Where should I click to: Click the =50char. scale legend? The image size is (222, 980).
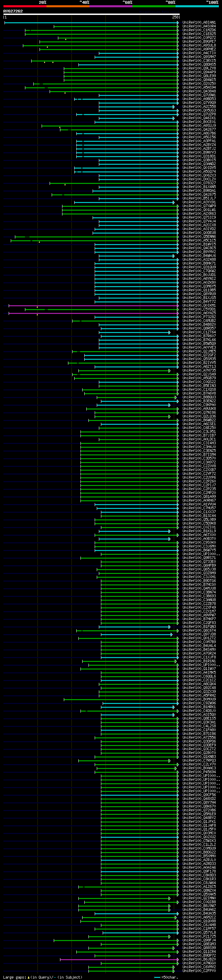(166, 977)
